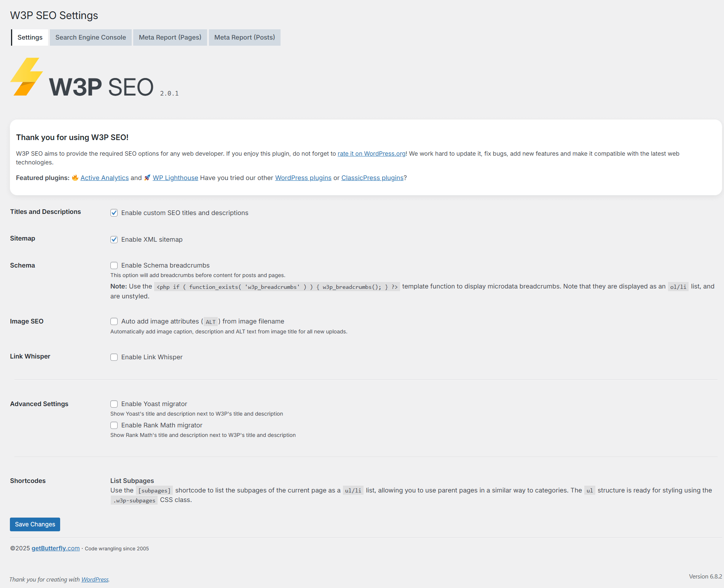724x588 pixels.
Task: Click the fire emoji before Active Analytics
Action: point(75,178)
